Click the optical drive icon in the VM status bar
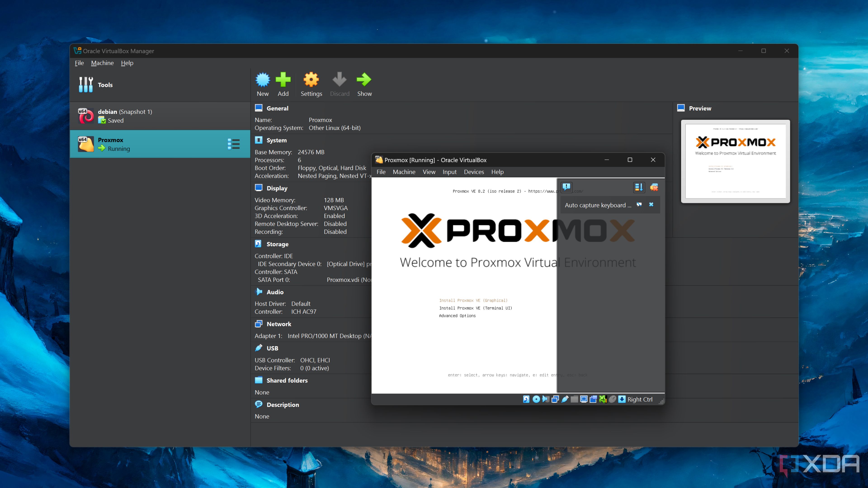 (536, 399)
